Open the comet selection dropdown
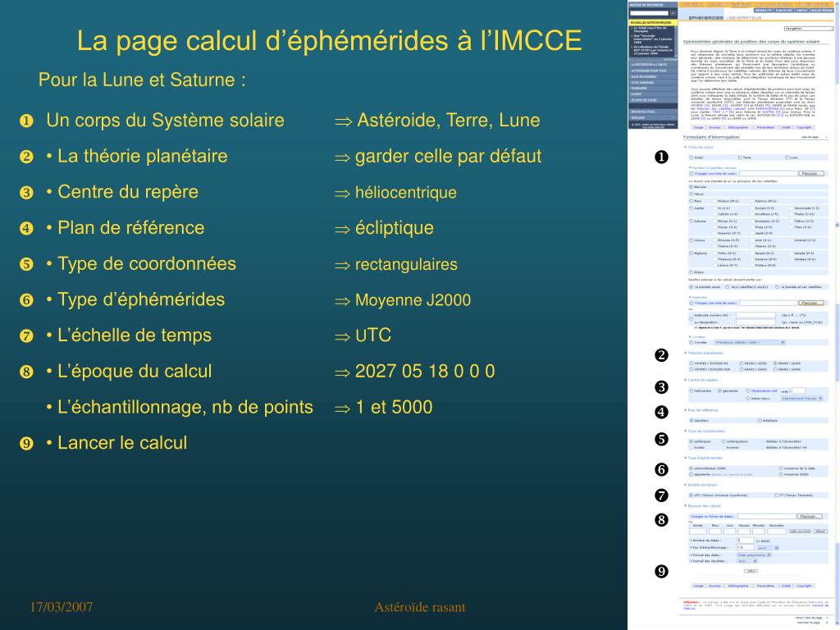This screenshot has width=840, height=630. click(748, 342)
